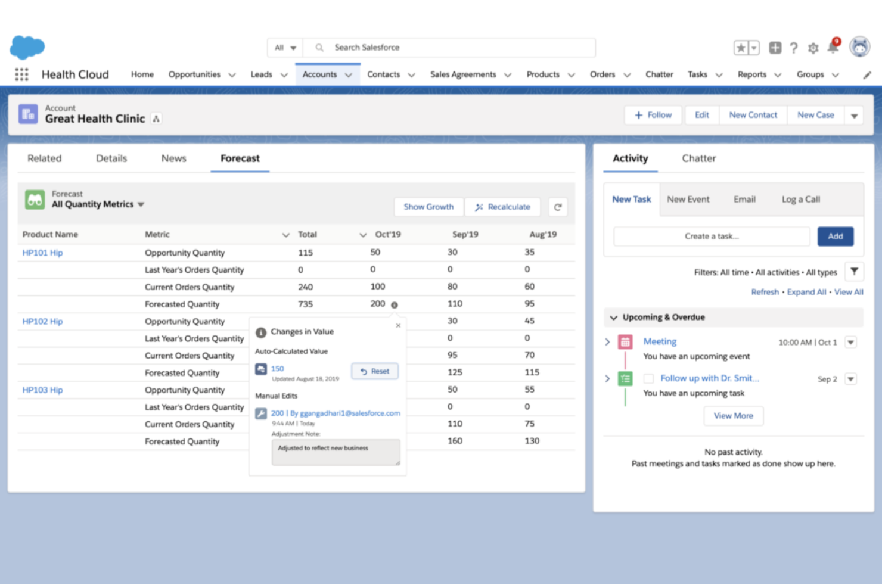
Task: Expand the Contacts nav chevron
Action: tap(411, 75)
